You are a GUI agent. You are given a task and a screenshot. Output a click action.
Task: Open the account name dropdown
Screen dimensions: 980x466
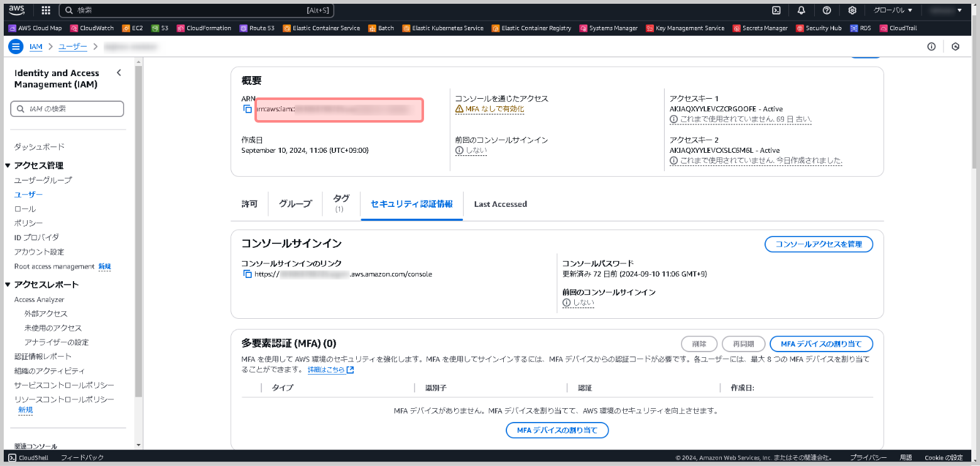coord(945,10)
